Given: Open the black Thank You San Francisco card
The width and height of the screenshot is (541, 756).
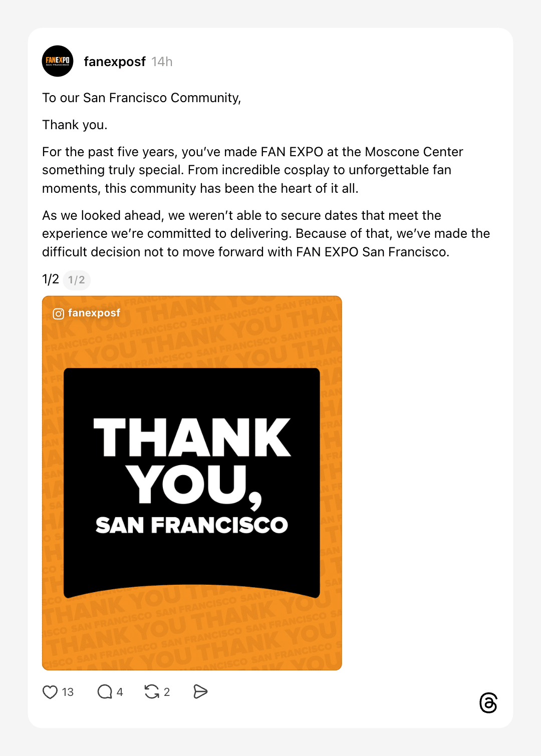Looking at the screenshot, I should coord(192,481).
